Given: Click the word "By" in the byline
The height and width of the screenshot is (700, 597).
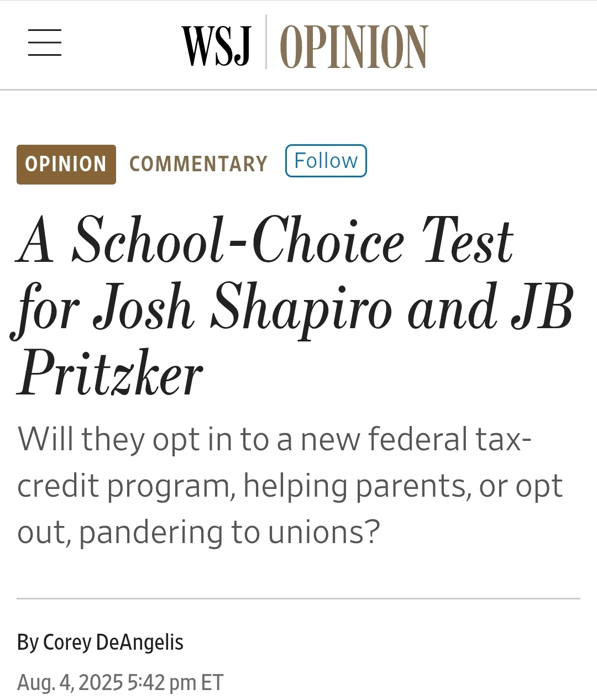Looking at the screenshot, I should [28, 642].
